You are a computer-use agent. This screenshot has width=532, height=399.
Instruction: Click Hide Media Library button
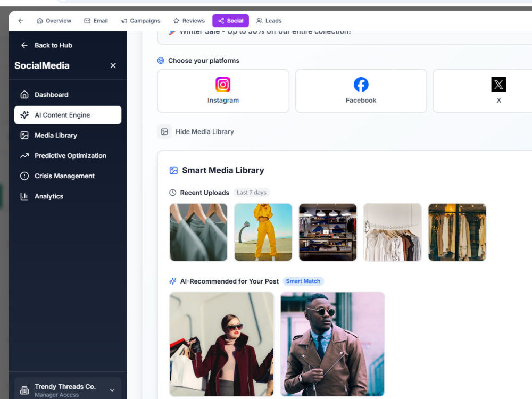[196, 131]
